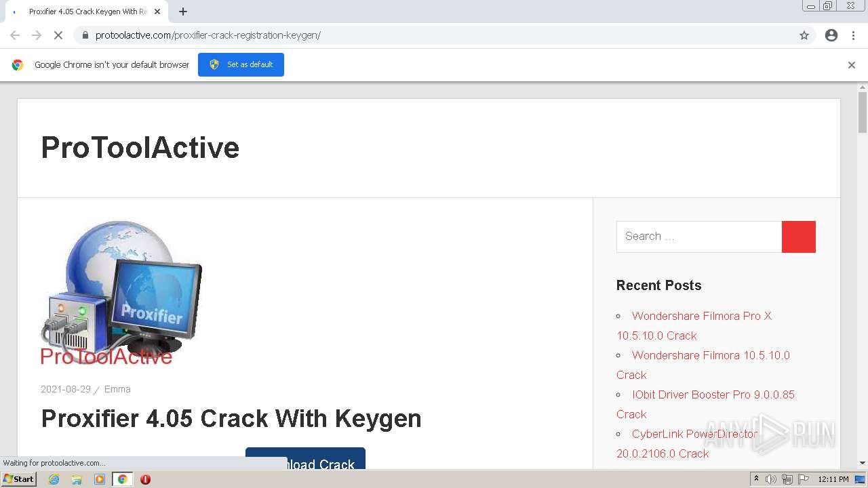The width and height of the screenshot is (868, 488).
Task: Focus the Search field in sidebar
Action: point(699,237)
